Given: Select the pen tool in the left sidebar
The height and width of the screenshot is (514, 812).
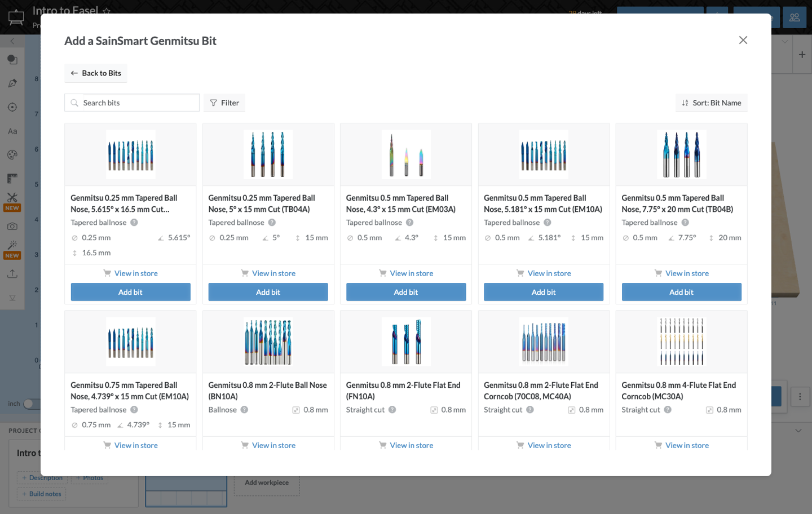Looking at the screenshot, I should tap(12, 83).
